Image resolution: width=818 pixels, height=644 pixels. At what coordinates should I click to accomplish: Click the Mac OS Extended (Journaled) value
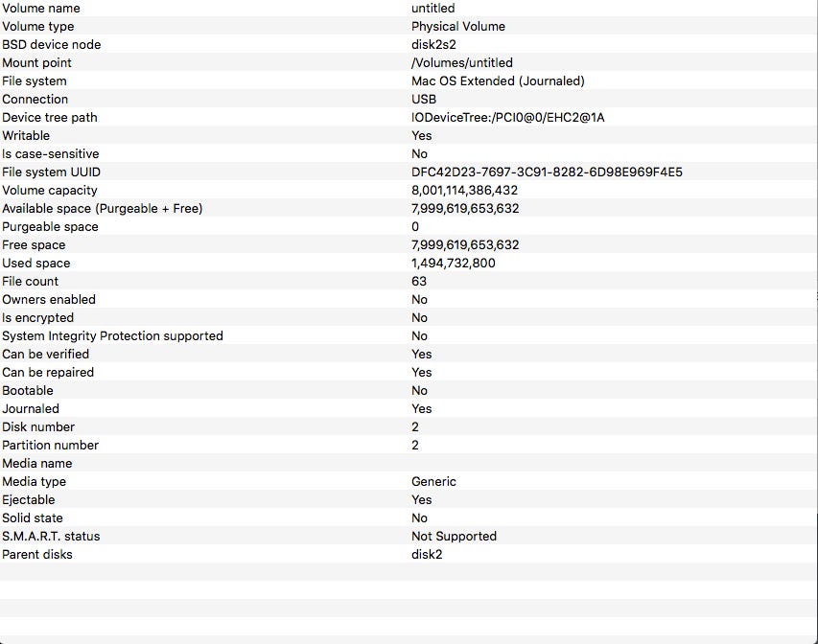click(x=498, y=81)
